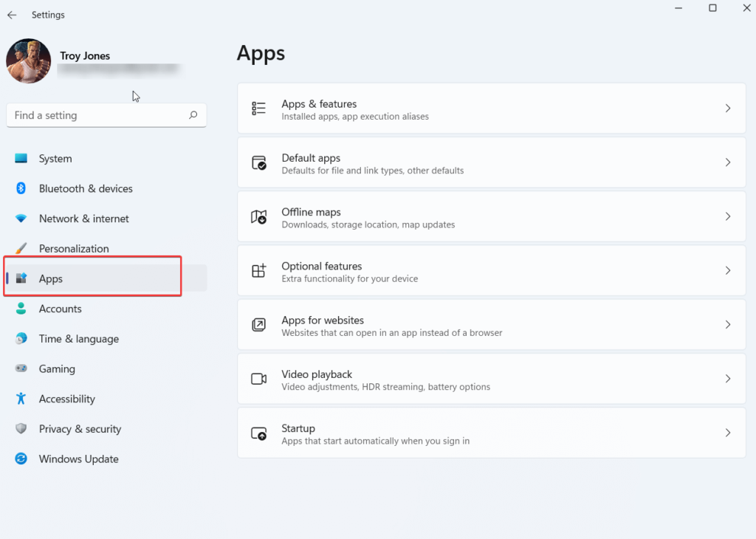Click the Personalization paintbrush icon

21,248
